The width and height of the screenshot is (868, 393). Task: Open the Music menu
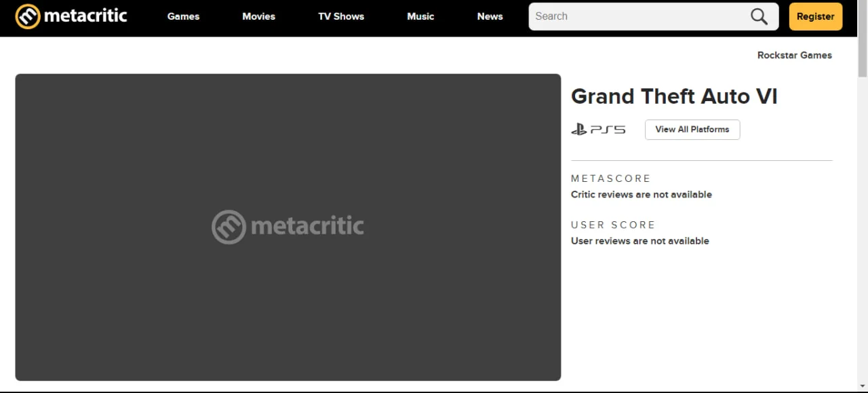click(x=420, y=16)
